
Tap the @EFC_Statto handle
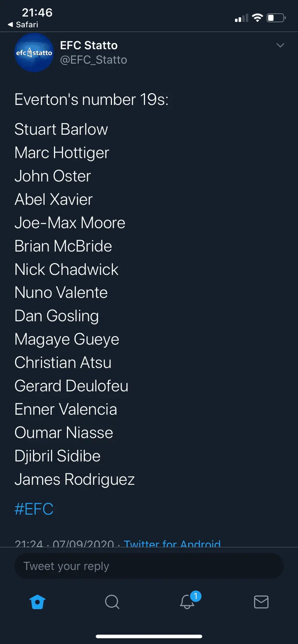point(94,60)
